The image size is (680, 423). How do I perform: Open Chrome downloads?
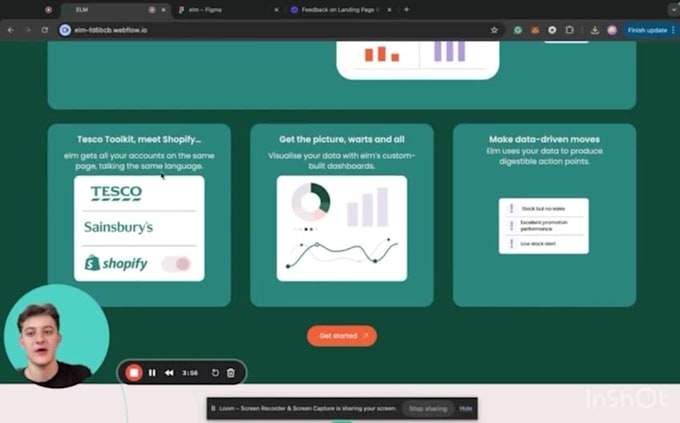point(595,30)
